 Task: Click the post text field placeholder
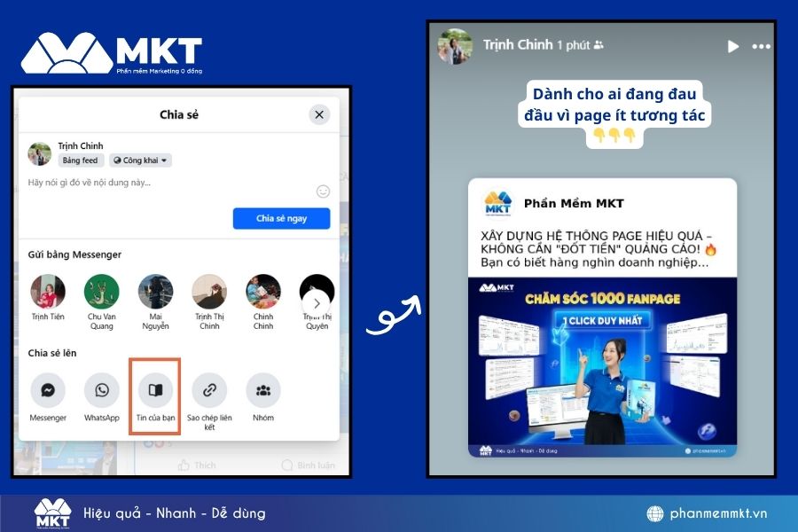pyautogui.click(x=89, y=183)
